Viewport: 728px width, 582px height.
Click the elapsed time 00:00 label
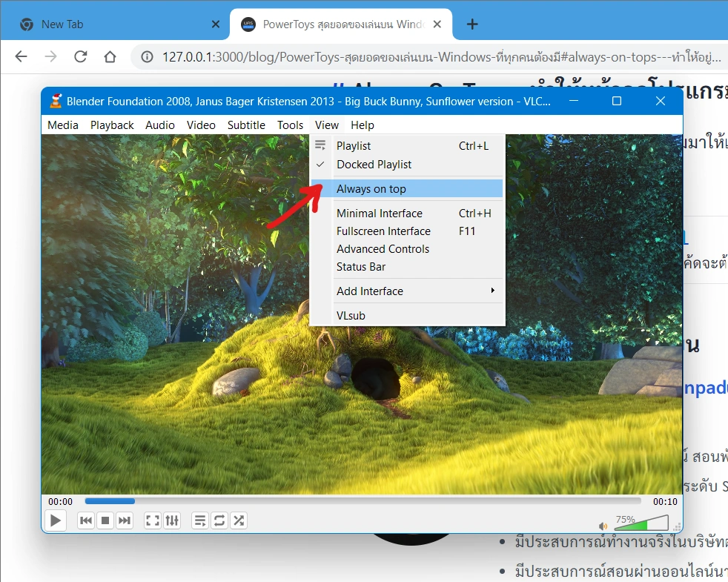[60, 502]
